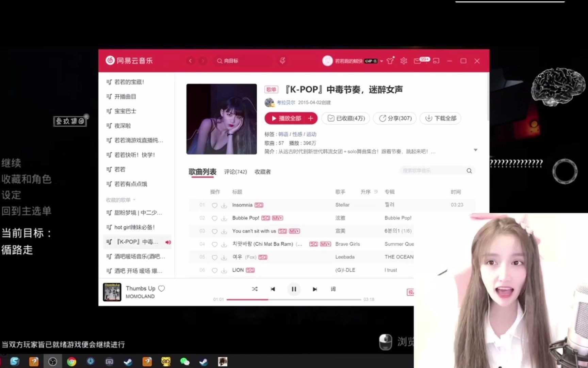The image size is (588, 368).
Task: Click the 韩语 tag link
Action: coord(283,134)
